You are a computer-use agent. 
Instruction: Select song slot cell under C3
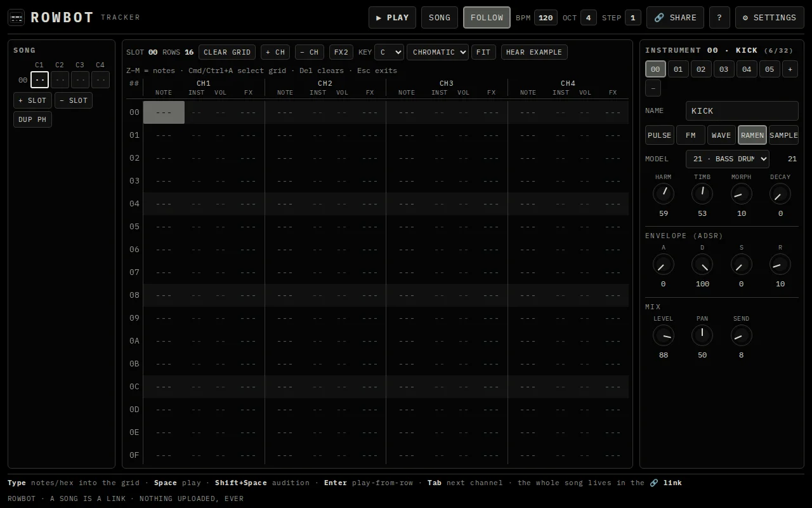tap(80, 80)
